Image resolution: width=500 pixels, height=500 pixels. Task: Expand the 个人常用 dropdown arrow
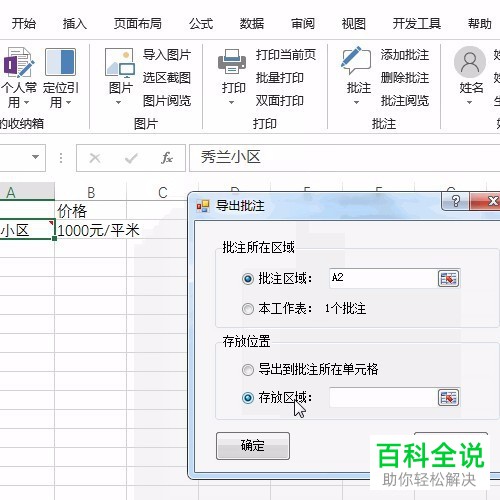pos(26,103)
